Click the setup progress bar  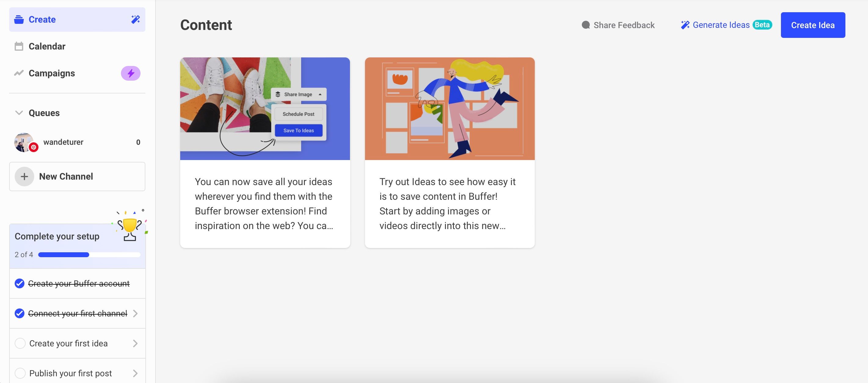89,255
